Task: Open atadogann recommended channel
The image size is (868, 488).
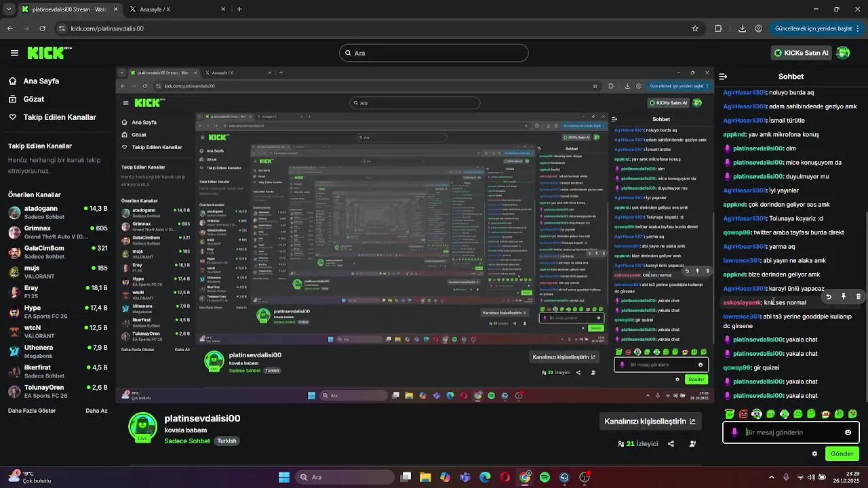Action: [x=57, y=212]
